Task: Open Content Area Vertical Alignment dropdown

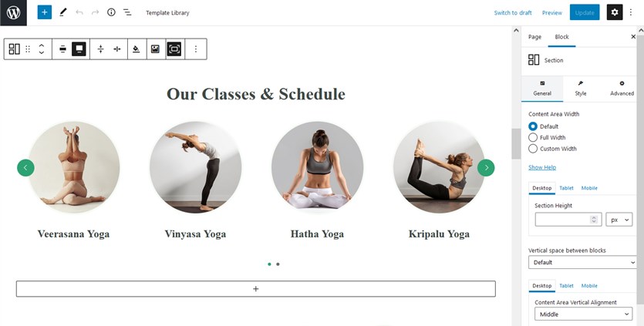Action: pyautogui.click(x=583, y=314)
